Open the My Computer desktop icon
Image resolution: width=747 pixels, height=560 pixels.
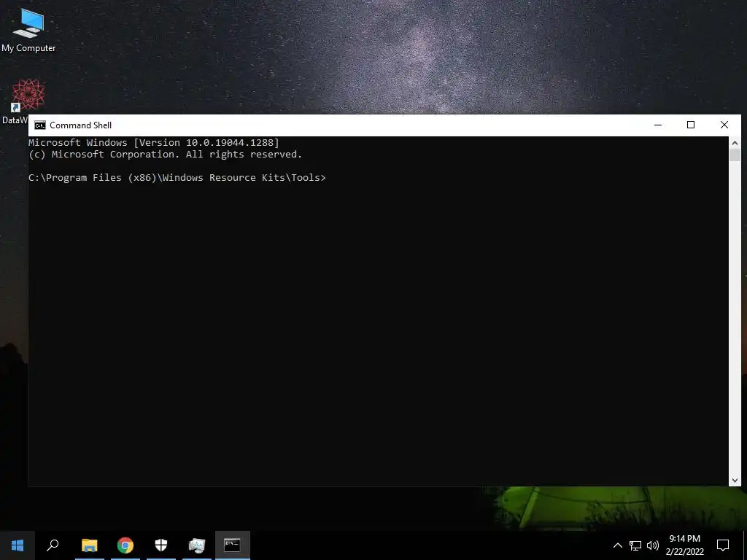(x=28, y=29)
